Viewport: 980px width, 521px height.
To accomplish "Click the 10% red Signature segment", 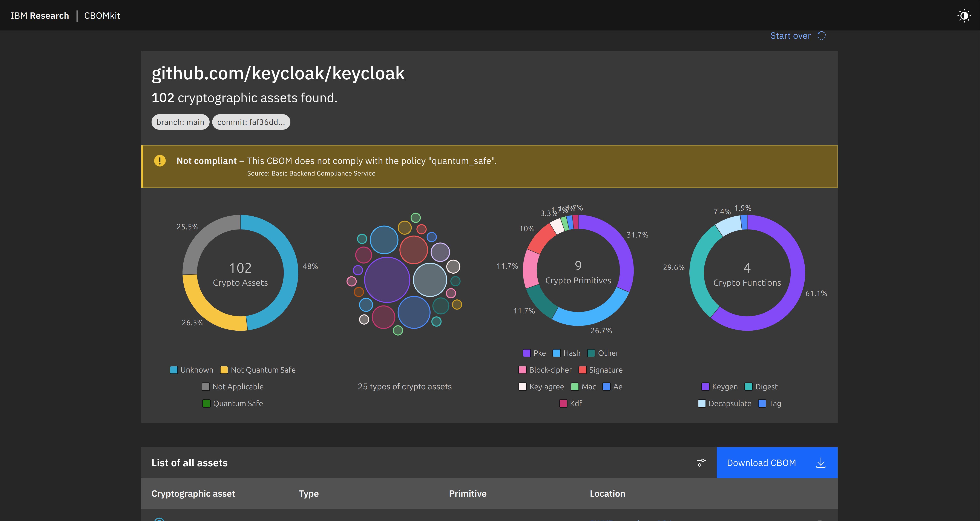I will [542, 239].
